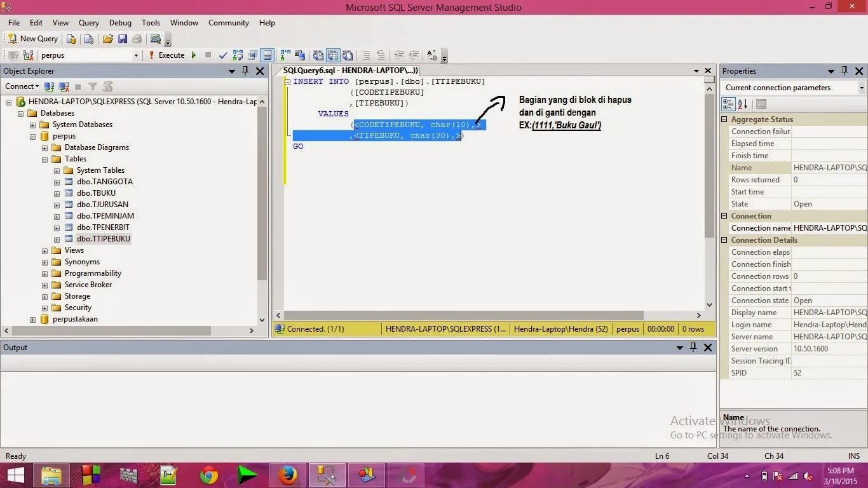
Task: Comment out the selected lines icon
Action: tap(366, 55)
